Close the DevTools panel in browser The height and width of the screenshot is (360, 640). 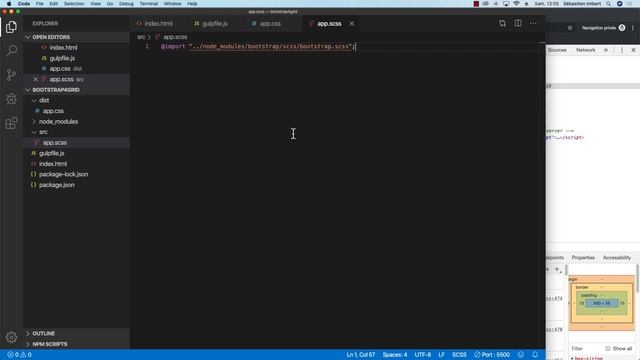(x=633, y=50)
